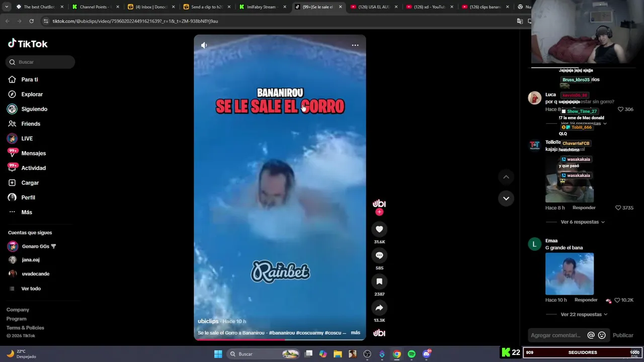644x362 pixels.
Task: Open the video three-dots options menu
Action: pos(355,45)
